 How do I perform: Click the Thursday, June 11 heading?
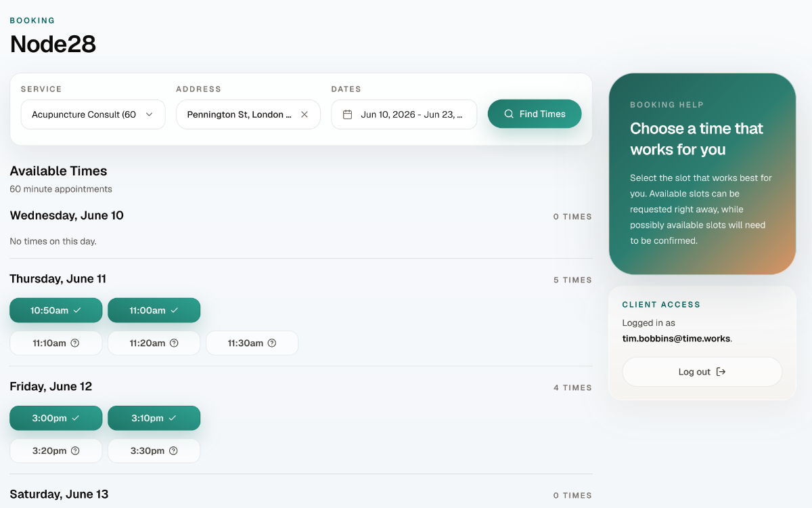pyautogui.click(x=58, y=279)
